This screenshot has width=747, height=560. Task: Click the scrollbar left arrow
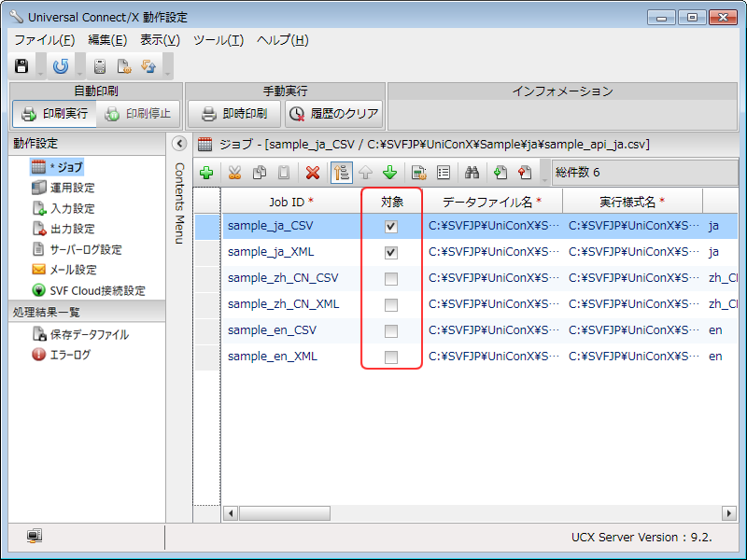coord(231,513)
